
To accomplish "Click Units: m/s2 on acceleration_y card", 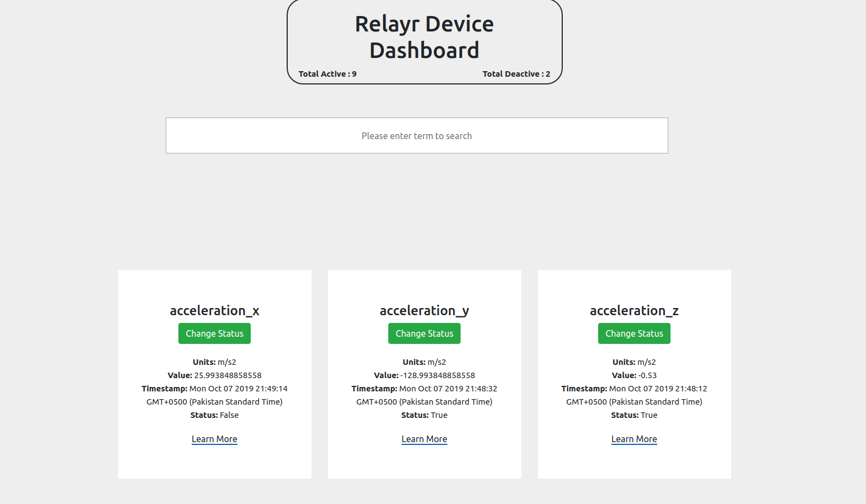I will 424,362.
